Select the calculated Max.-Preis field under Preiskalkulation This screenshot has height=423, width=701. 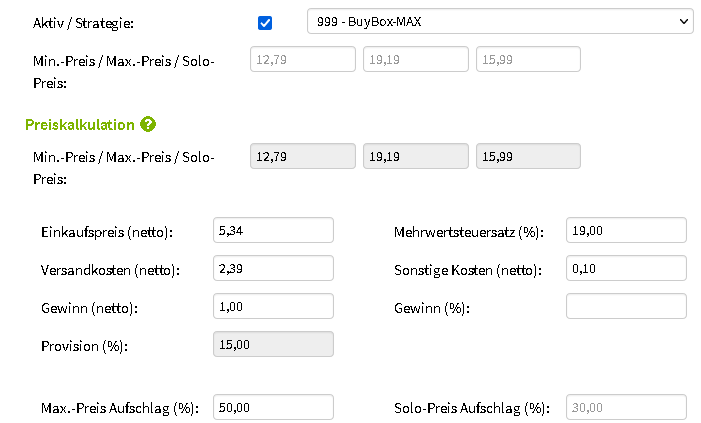[x=416, y=156]
